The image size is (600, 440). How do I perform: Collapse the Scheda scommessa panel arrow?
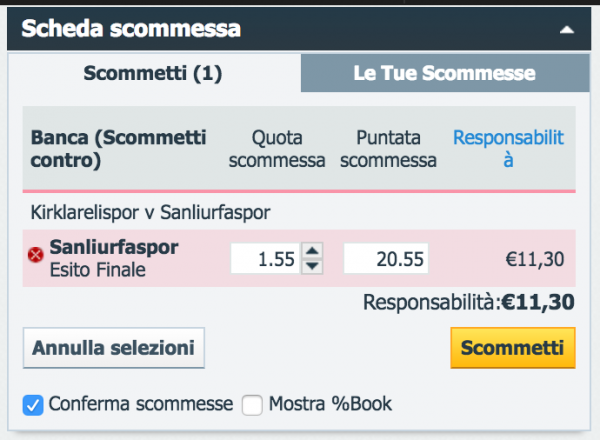[x=567, y=29]
